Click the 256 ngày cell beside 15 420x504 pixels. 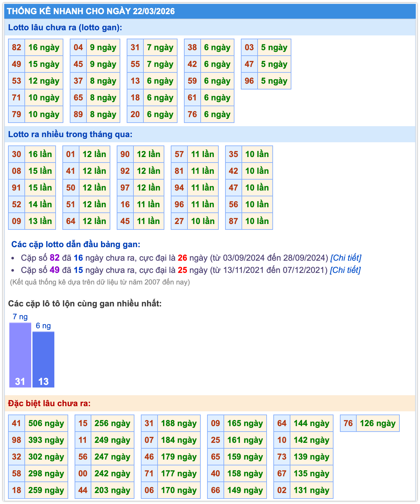tap(112, 424)
